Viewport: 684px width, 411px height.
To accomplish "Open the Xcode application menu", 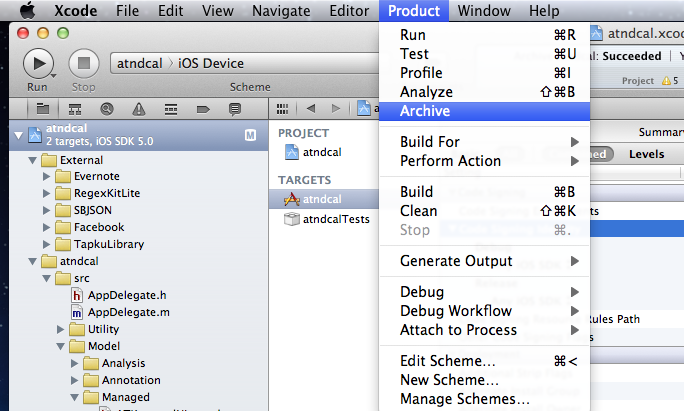I will [x=75, y=10].
